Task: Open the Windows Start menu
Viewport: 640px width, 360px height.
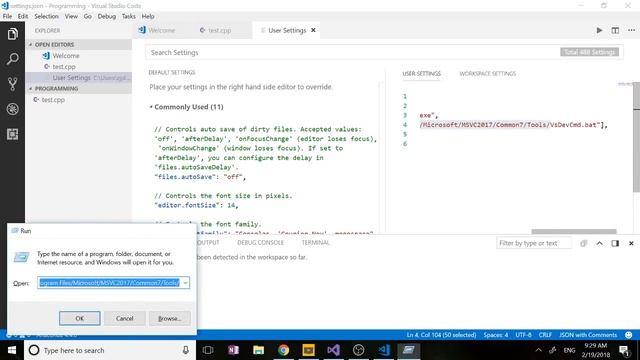Action: click(x=12, y=350)
